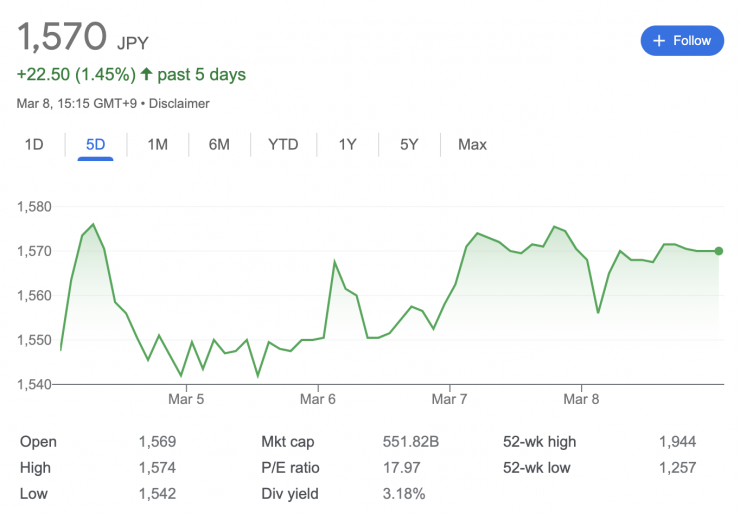Viewport: 740px width, 514px height.
Task: Click the Div yield label
Action: (289, 494)
